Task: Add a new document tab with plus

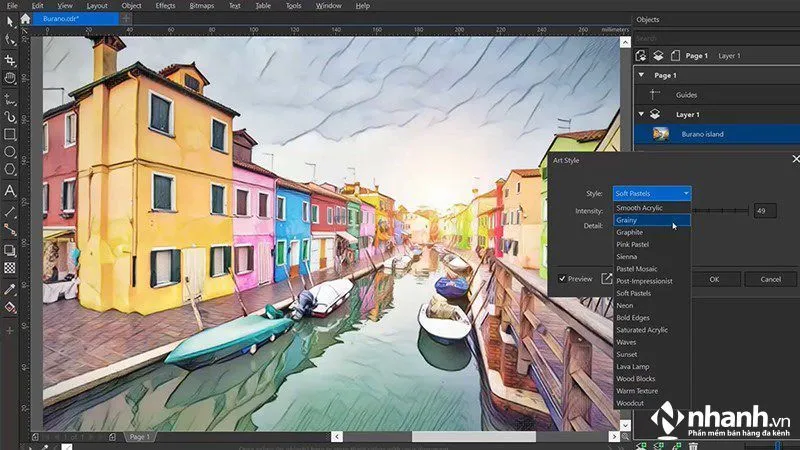Action: 126,19
